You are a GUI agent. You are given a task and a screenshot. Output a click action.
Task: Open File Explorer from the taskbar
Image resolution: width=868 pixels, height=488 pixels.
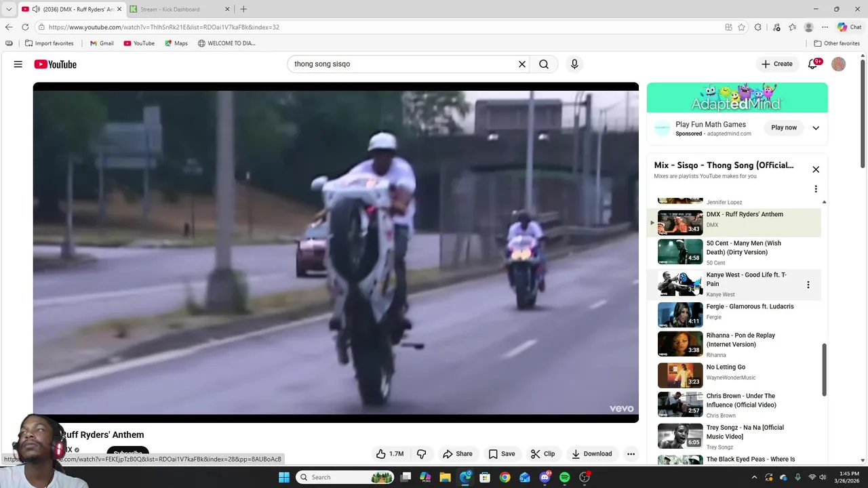(x=445, y=477)
